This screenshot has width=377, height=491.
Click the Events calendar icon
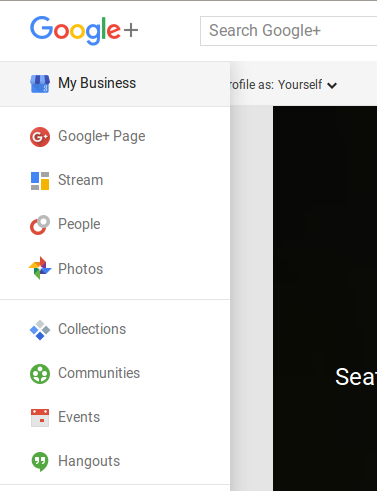click(x=40, y=418)
